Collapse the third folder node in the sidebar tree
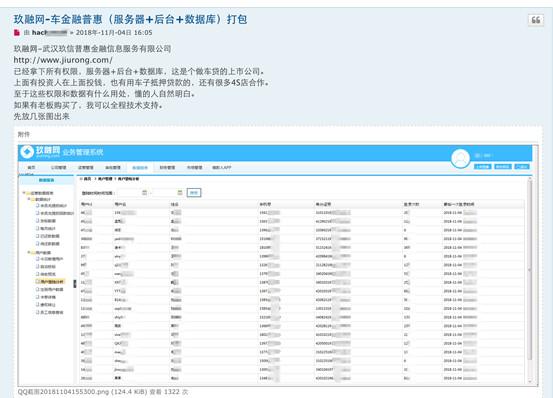Viewport: 553px width, 398px height. 29,252
